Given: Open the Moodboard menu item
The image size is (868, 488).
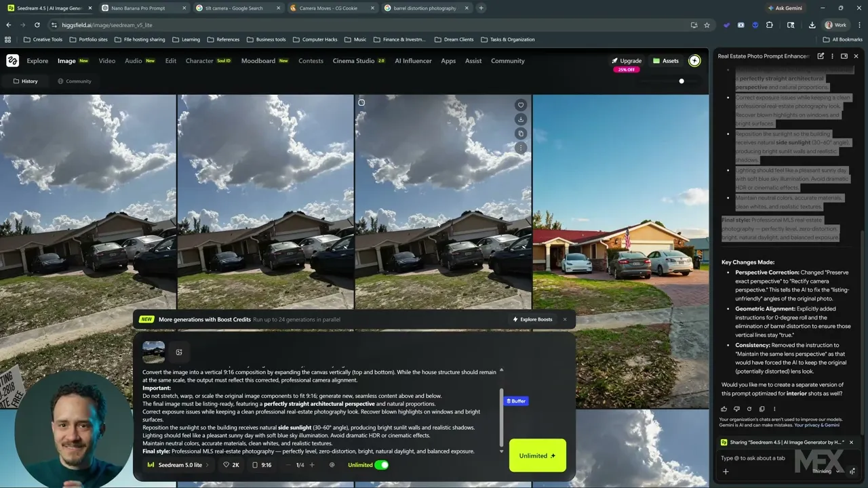Looking at the screenshot, I should click(x=258, y=61).
